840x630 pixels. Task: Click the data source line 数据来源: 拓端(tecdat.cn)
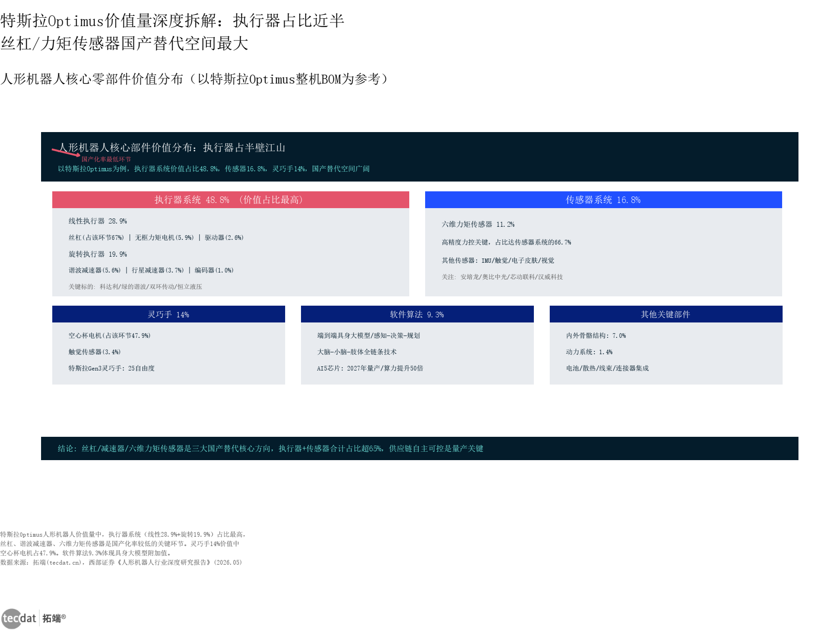(121, 562)
